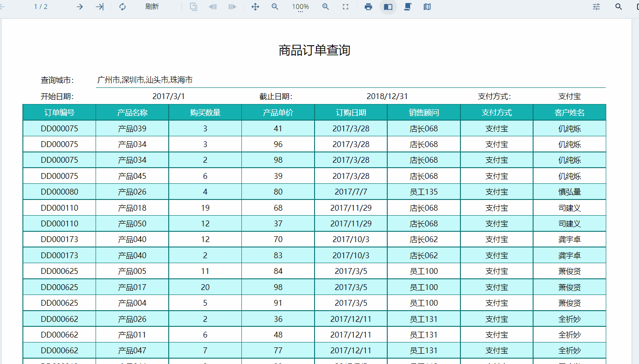Image resolution: width=639 pixels, height=364 pixels.
Task: Go to the next page arrow
Action: point(79,7)
